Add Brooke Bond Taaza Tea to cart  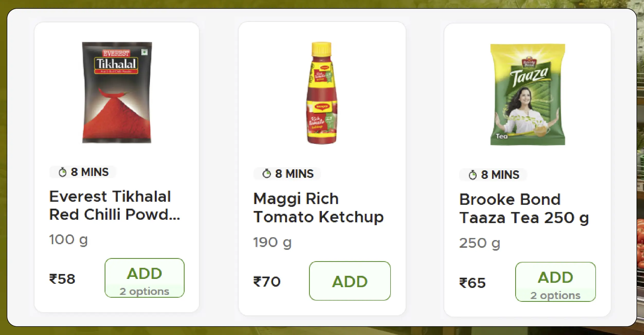[x=555, y=277]
